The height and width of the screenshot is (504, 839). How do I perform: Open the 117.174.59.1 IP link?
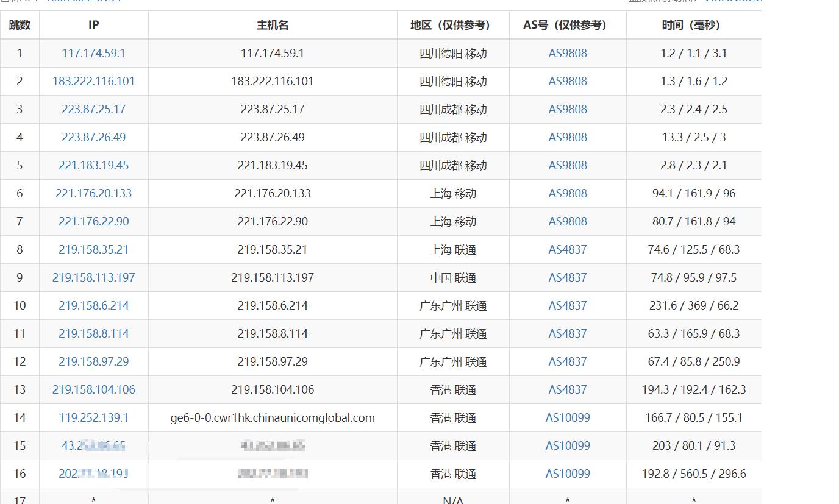coord(93,53)
